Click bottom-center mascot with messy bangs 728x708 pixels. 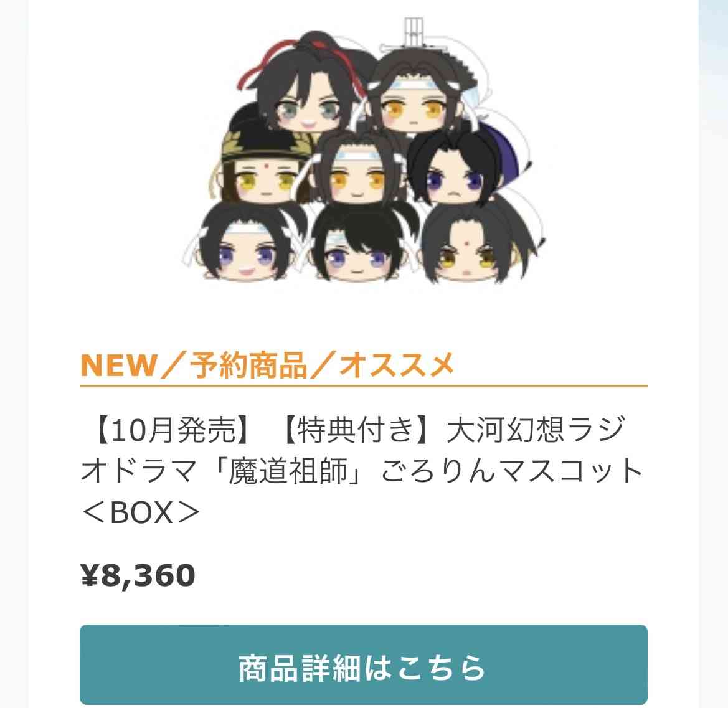click(357, 243)
